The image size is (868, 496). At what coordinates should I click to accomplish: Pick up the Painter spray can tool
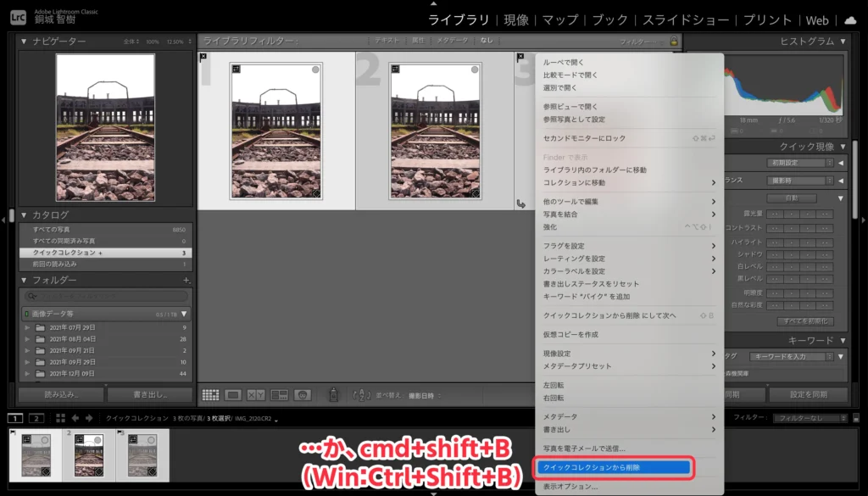pos(334,393)
